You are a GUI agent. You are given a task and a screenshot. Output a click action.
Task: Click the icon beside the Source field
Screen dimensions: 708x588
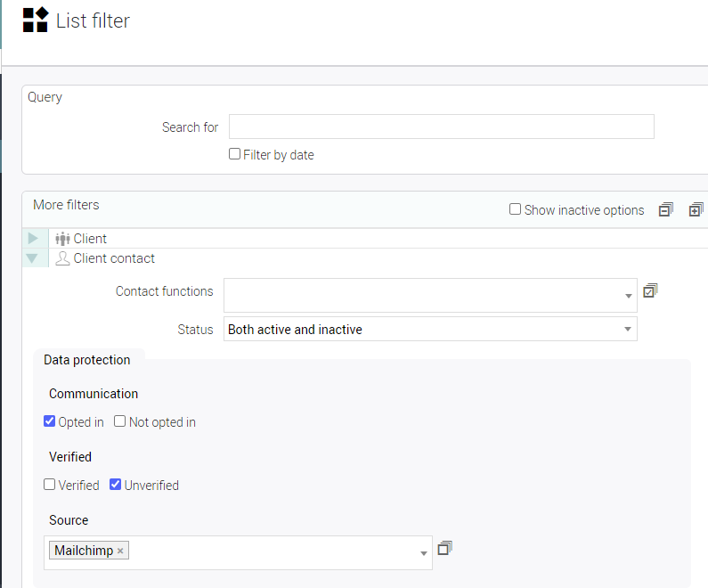click(x=445, y=548)
